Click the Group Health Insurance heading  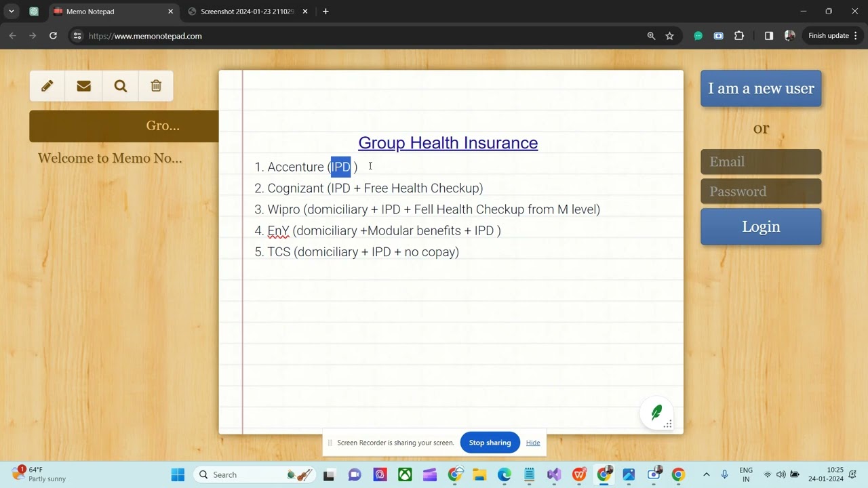tap(448, 143)
